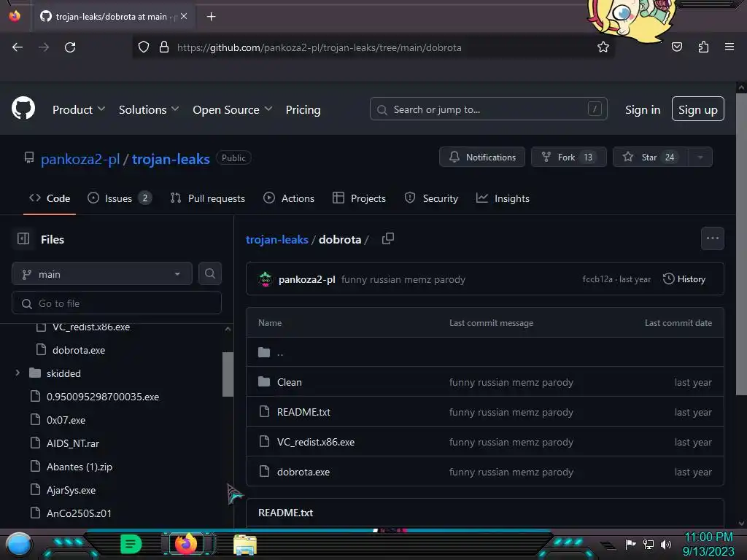
Task: Click the Pricing link
Action: 303,109
